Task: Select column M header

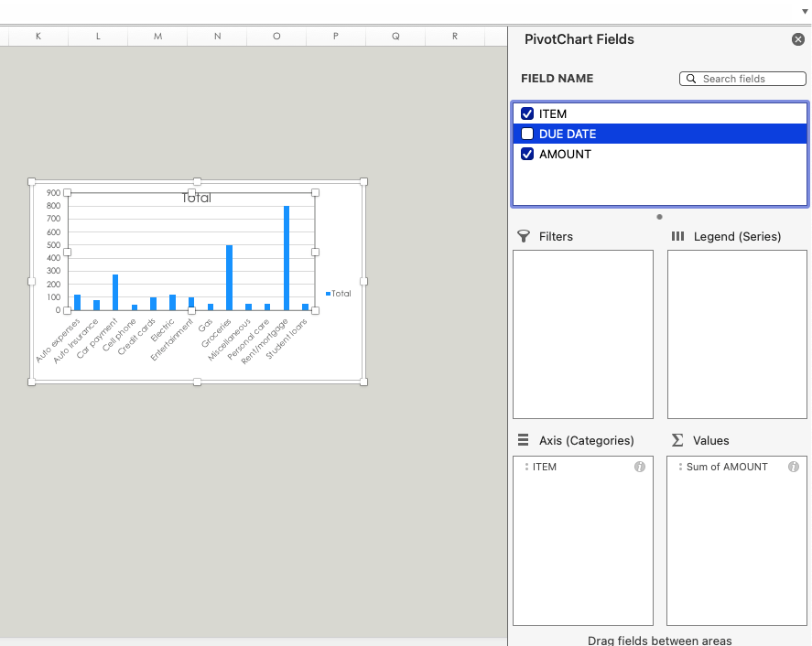Action: tap(157, 37)
